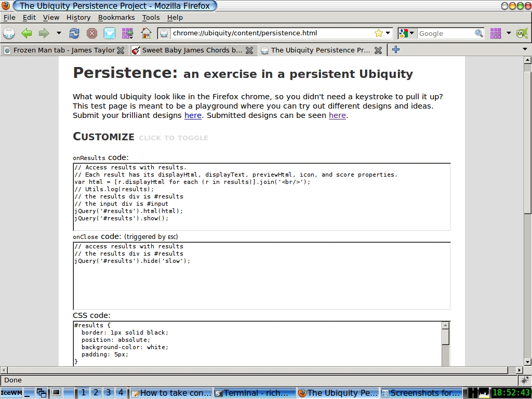Click the status bar bug icon
The height and width of the screenshot is (399, 532).
click(525, 380)
